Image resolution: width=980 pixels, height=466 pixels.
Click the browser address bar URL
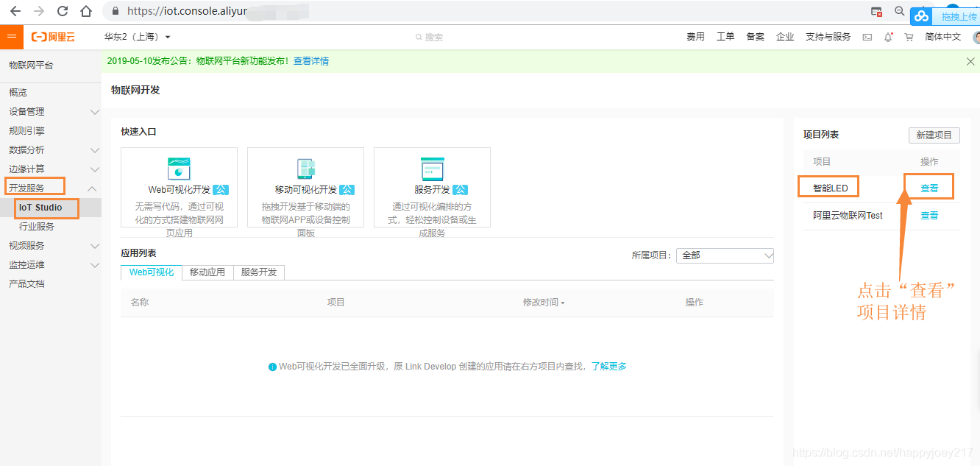[185, 11]
